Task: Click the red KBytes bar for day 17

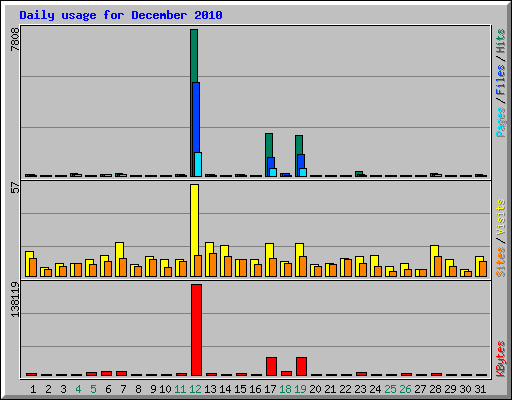Action: tap(271, 366)
